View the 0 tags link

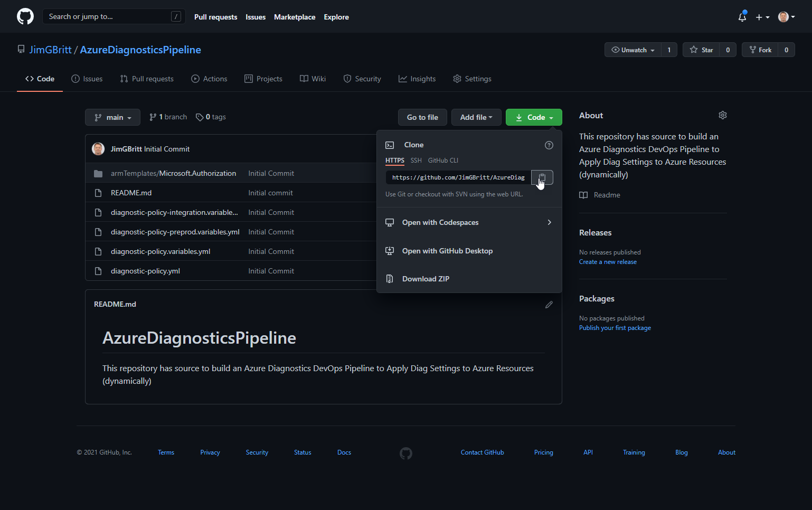point(211,117)
